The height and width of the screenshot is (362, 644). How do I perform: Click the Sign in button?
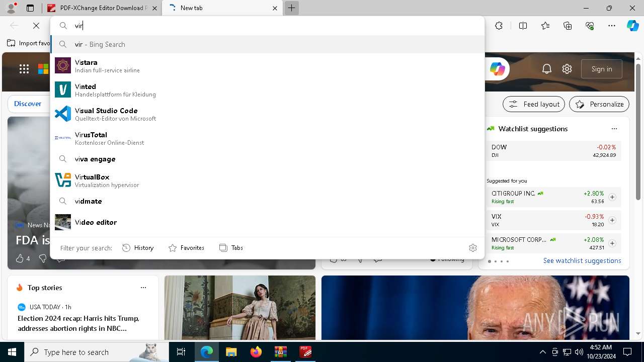(x=602, y=69)
